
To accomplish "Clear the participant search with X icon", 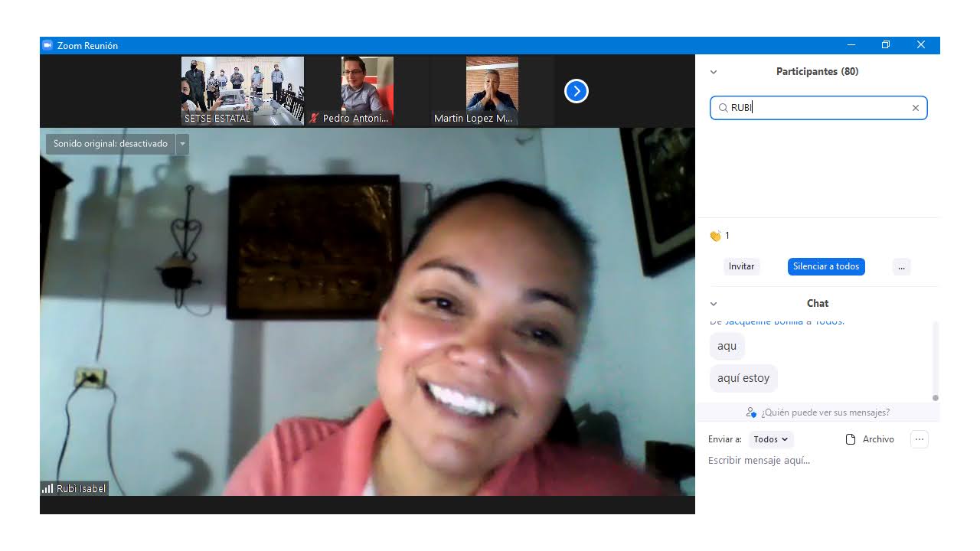I will coord(915,108).
